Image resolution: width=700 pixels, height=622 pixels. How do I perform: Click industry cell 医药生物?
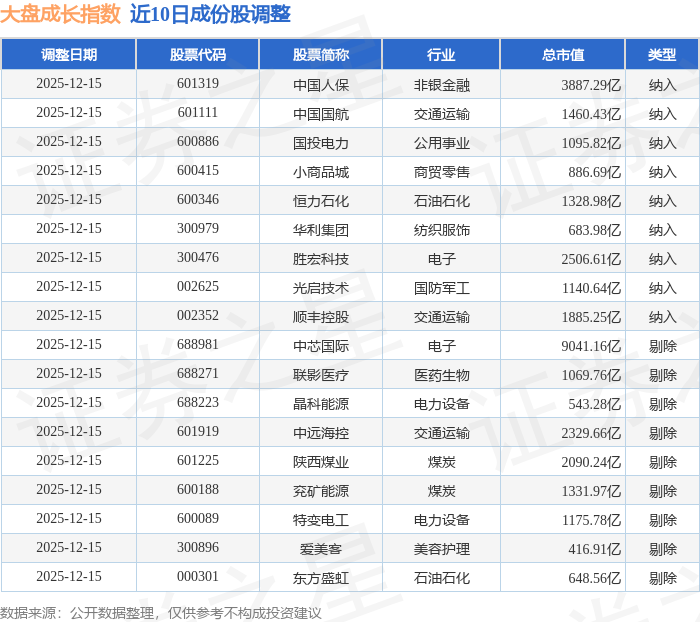[442, 375]
